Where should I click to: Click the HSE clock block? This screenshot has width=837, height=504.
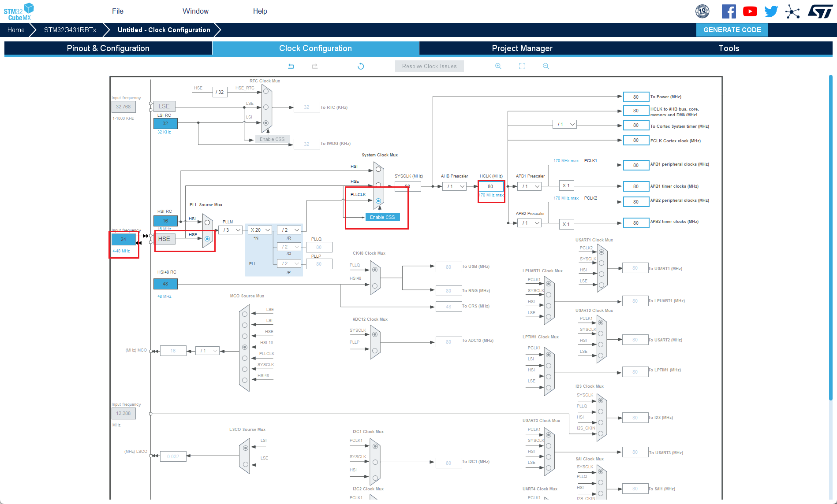click(x=164, y=239)
